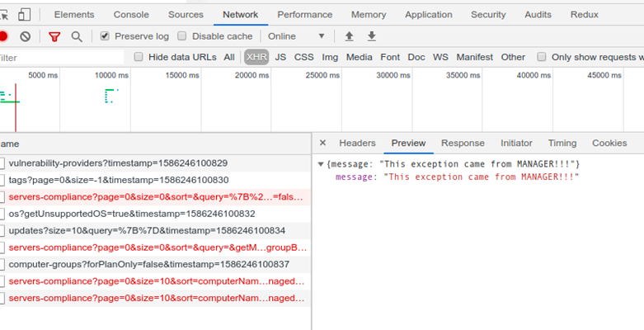Click the import HAR upload arrow
The width and height of the screenshot is (644, 330).
pos(349,36)
